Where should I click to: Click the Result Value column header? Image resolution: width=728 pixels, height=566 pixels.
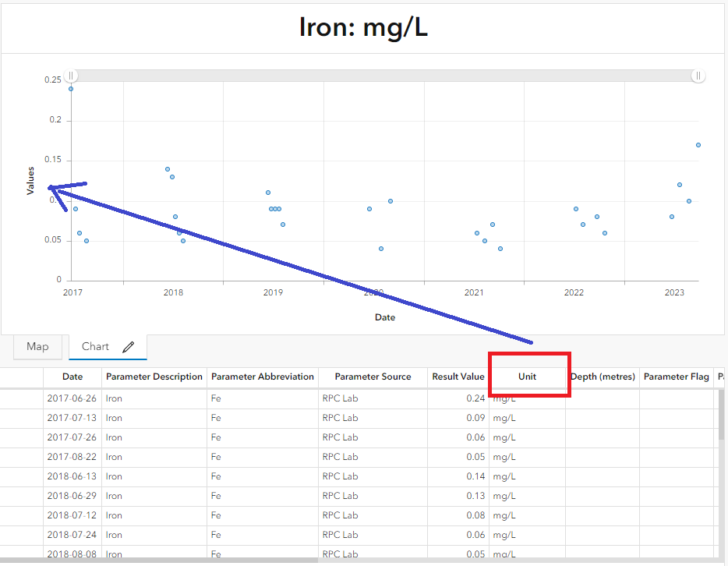click(x=458, y=377)
